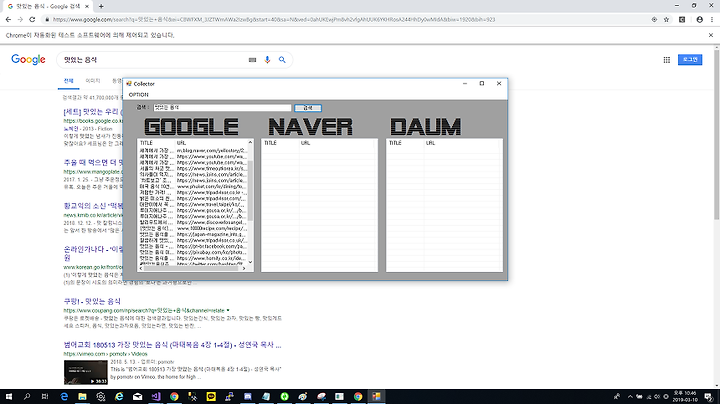This screenshot has height=404, width=720.
Task: Open the 쿠팡! - 맛있는 음식 result link
Action: click(x=92, y=301)
